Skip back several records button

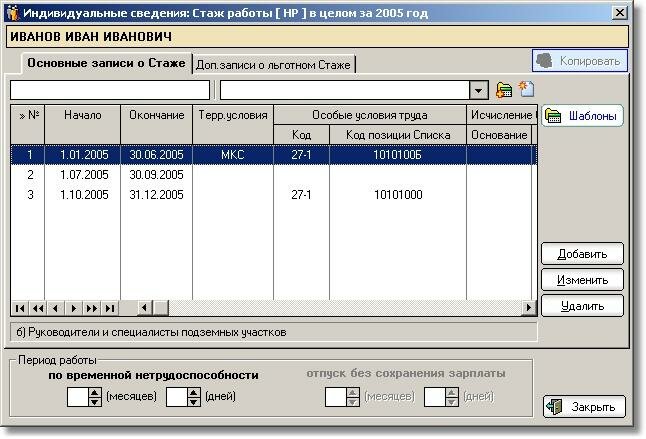pyautogui.click(x=38, y=308)
